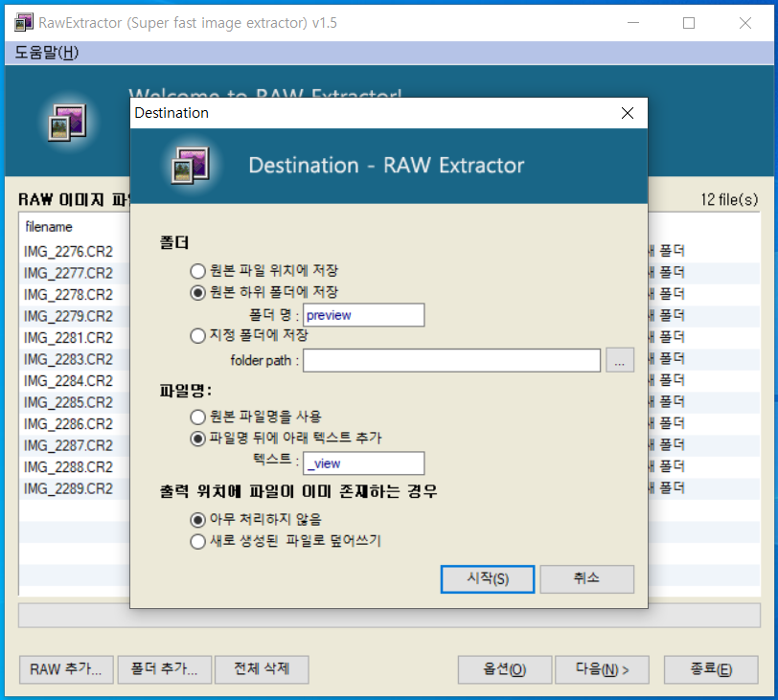Screen dimensions: 778x700
Task: Select IMG_2289.CR2 in the file list
Action: coord(68,488)
